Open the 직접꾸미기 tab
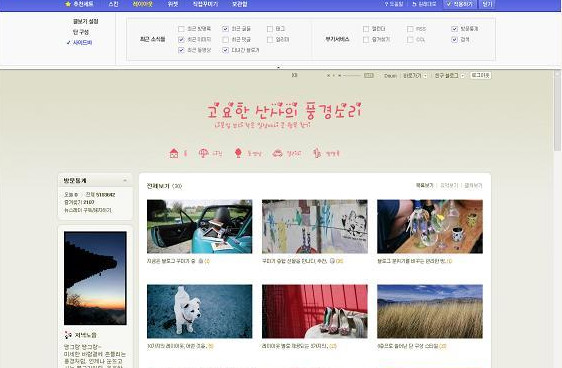Image resolution: width=562 pixels, height=368 pixels. pyautogui.click(x=205, y=4)
